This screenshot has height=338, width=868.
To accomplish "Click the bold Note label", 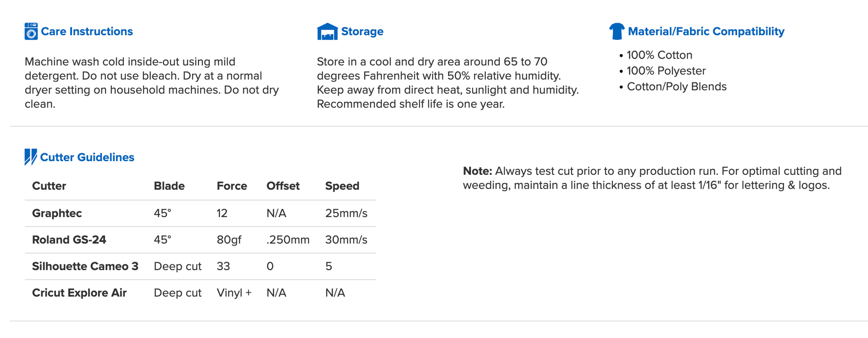I will [x=477, y=171].
